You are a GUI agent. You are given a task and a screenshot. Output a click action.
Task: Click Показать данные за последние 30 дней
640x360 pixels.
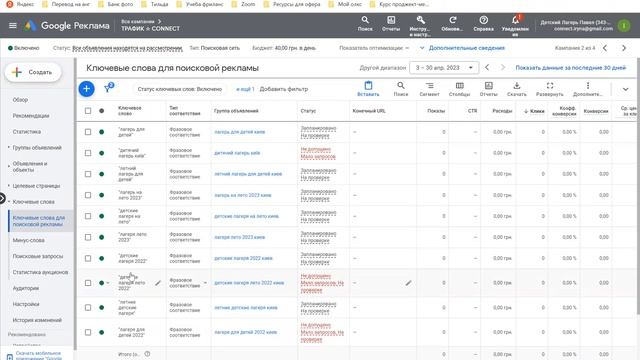570,68
